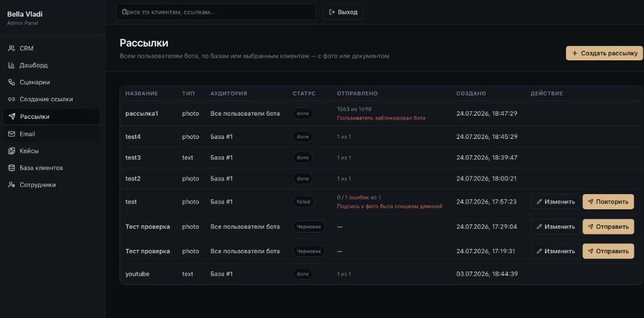Click Изменить for the failed test mailing
Viewport: 644px width, 318px height.
point(555,202)
